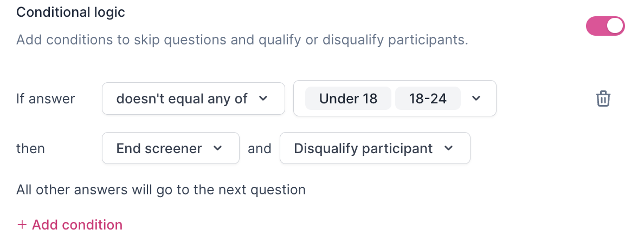Click the "All other answers will go" note
Viewport: 644px width, 236px height.
point(161,190)
